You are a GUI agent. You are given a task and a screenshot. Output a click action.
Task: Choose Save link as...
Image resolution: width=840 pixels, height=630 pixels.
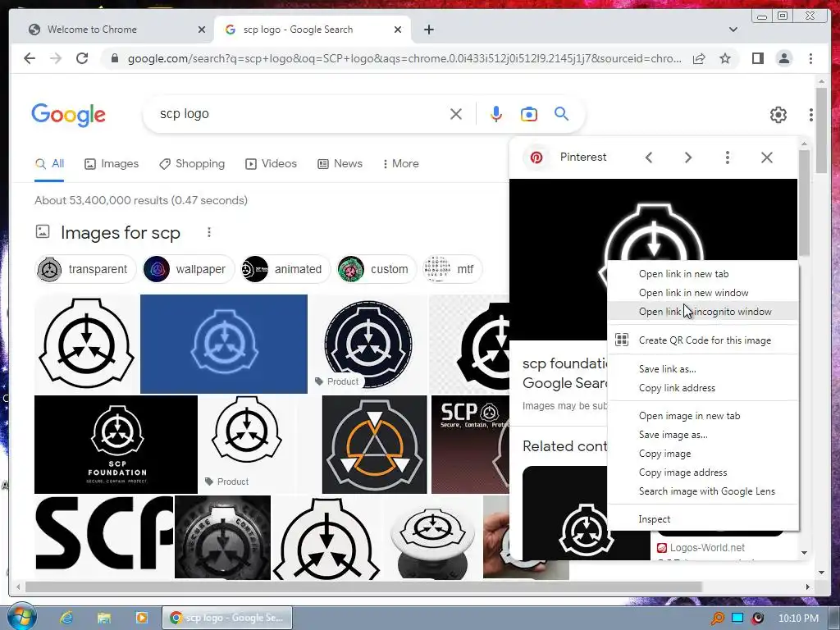pyautogui.click(x=703, y=368)
